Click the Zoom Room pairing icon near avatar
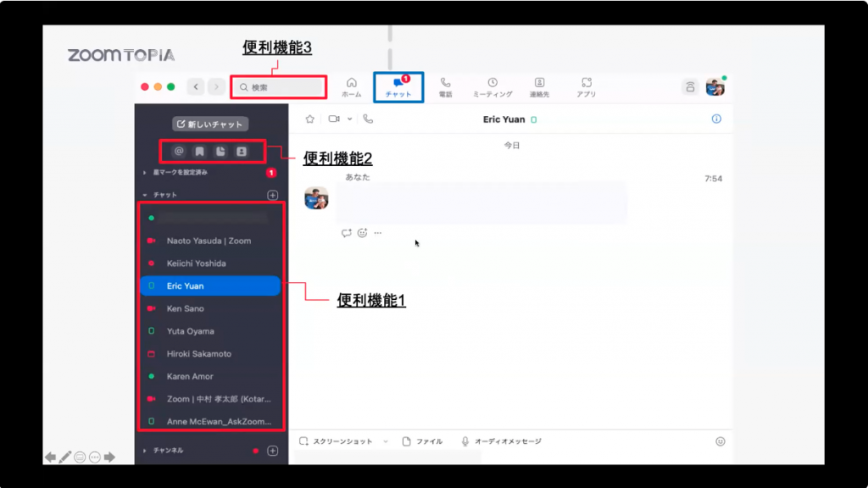Image resolution: width=868 pixels, height=488 pixels. click(x=690, y=87)
